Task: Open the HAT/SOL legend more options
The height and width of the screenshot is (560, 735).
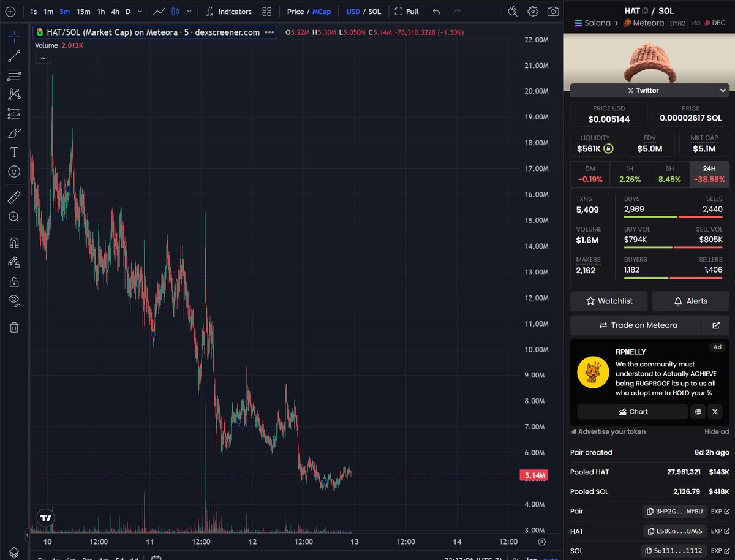Action: coord(269,32)
